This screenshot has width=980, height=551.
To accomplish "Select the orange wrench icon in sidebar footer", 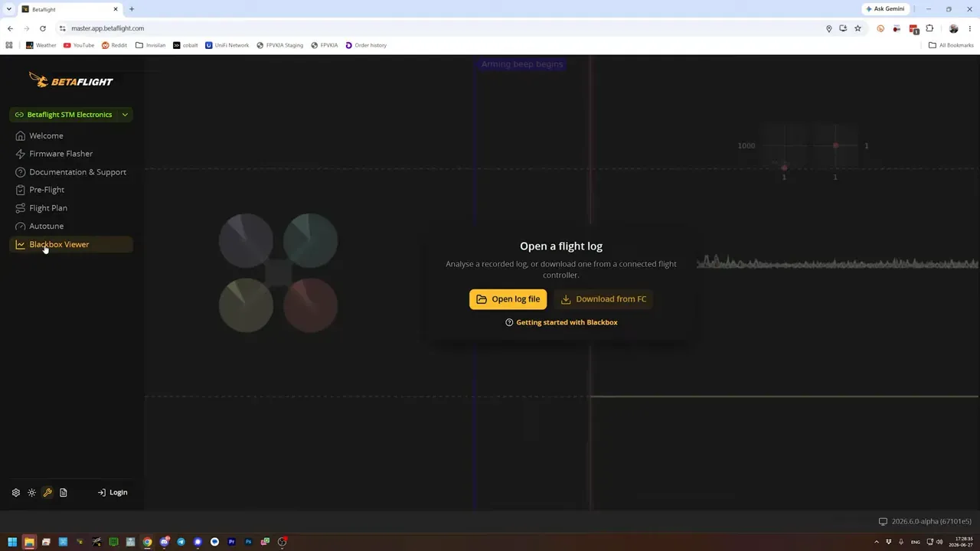I will [47, 493].
